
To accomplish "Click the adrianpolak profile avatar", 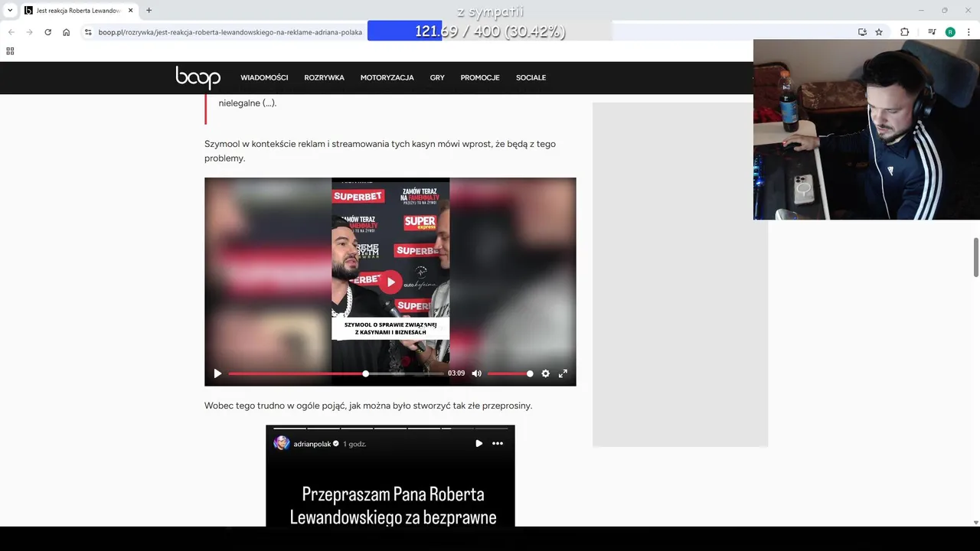I will [282, 443].
